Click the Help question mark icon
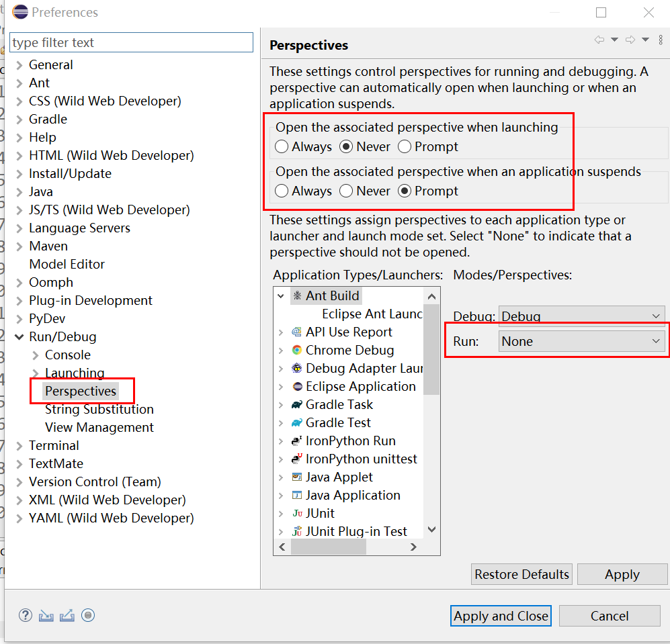670x644 pixels. (26, 615)
